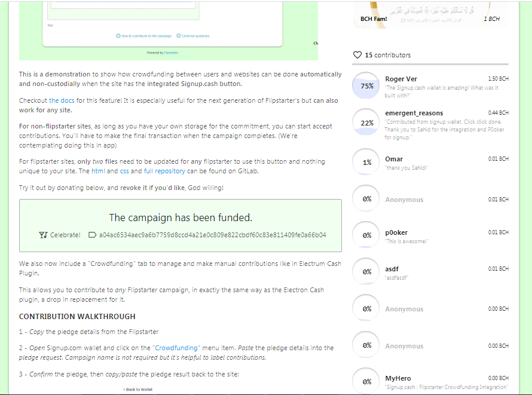Click the 'emergent_reasons' contributor name
Viewport: 532px width, 395px height.
click(x=414, y=113)
